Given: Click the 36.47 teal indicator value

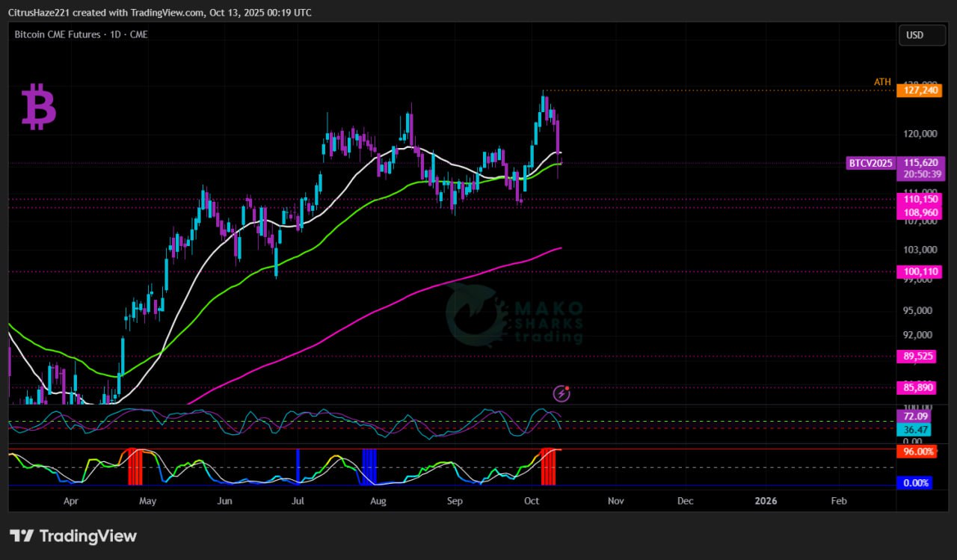Looking at the screenshot, I should tap(915, 430).
